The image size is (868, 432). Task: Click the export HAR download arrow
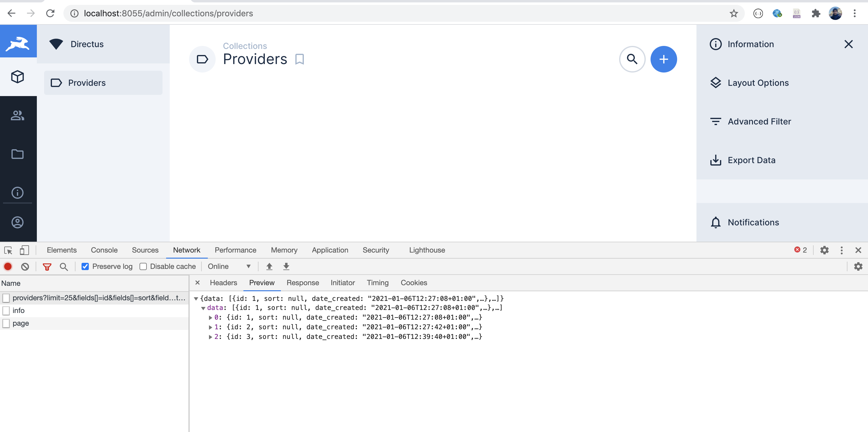[x=286, y=266]
